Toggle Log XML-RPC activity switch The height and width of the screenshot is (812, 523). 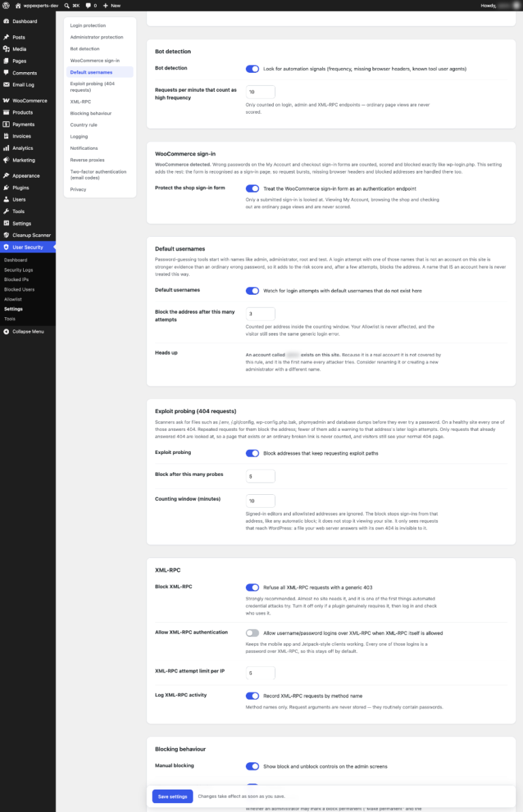(x=253, y=696)
